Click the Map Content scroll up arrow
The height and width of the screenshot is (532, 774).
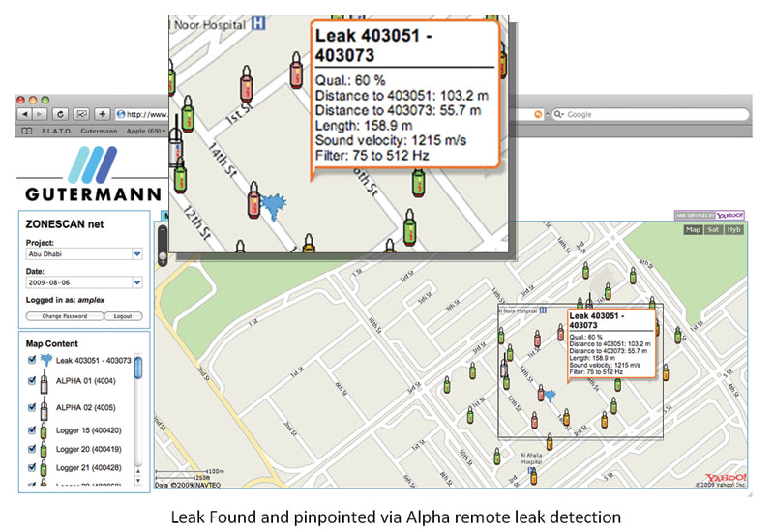point(138,470)
